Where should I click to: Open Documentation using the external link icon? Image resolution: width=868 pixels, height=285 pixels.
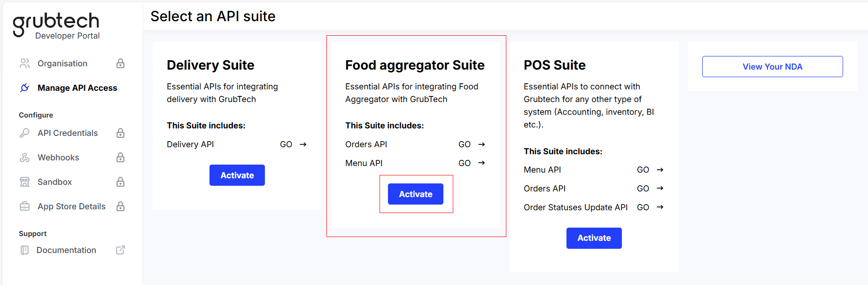(121, 250)
